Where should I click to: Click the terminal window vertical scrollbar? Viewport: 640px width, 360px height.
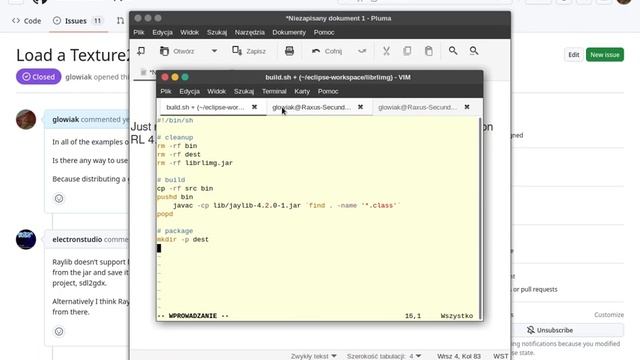(x=480, y=218)
